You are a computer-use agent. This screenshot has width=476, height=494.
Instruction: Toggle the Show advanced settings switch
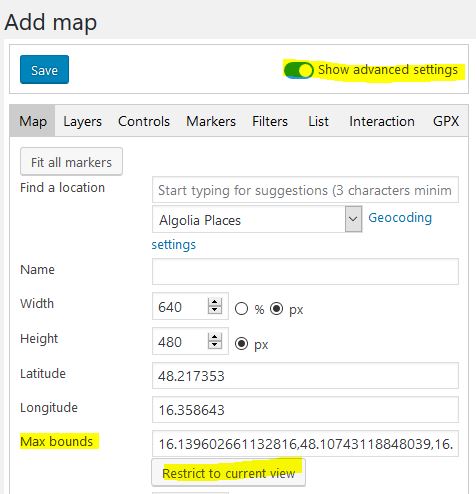click(298, 70)
